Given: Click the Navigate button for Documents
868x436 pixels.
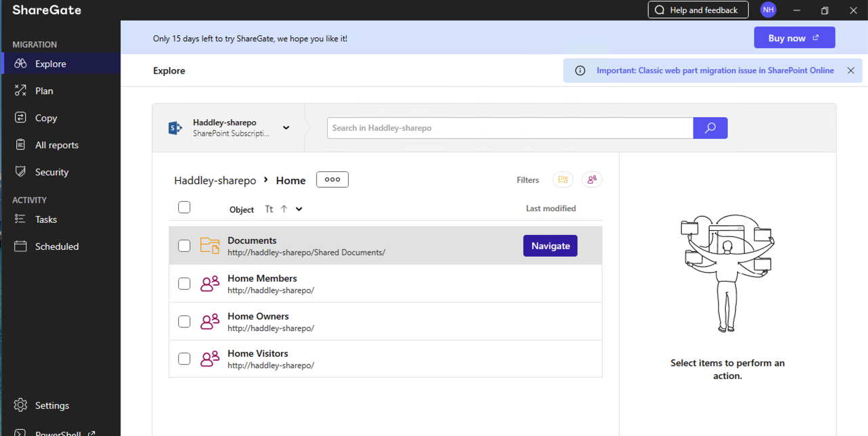Looking at the screenshot, I should click(550, 246).
